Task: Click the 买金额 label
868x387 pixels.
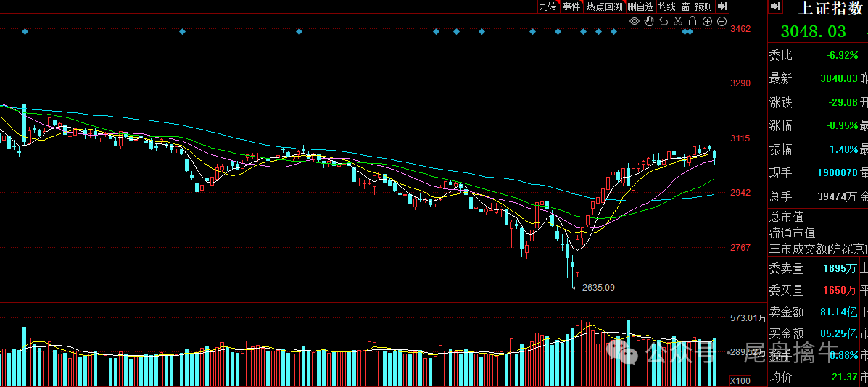Action: [x=786, y=333]
